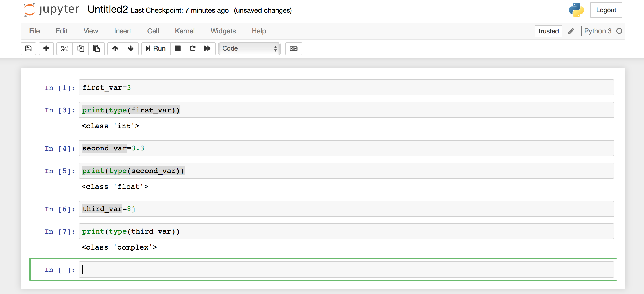Click the Logout button
The image size is (644, 294).
pos(606,10)
